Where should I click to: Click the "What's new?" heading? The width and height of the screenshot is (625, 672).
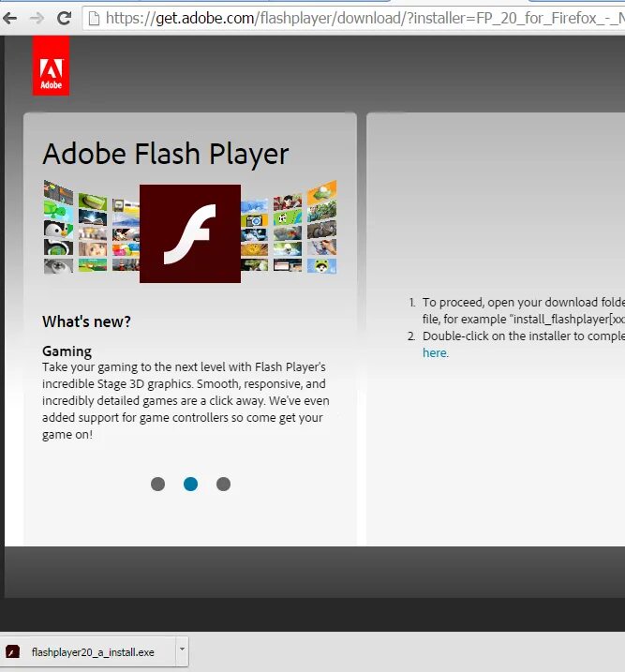click(x=86, y=321)
